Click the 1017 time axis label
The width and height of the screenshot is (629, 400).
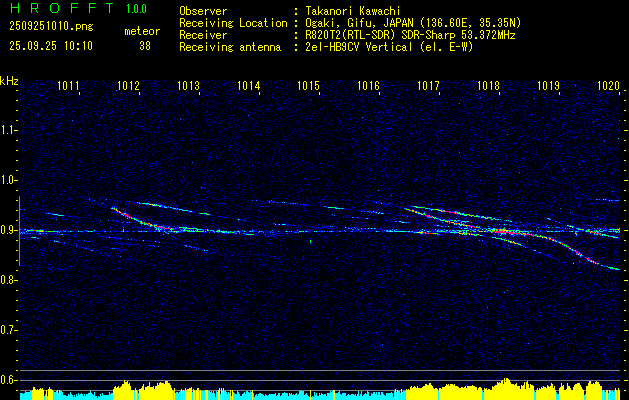428,86
